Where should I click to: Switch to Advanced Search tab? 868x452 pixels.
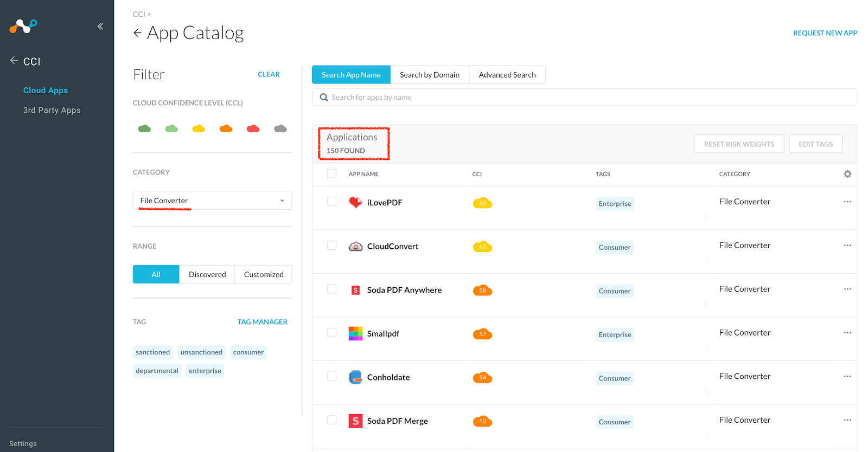[x=507, y=75]
